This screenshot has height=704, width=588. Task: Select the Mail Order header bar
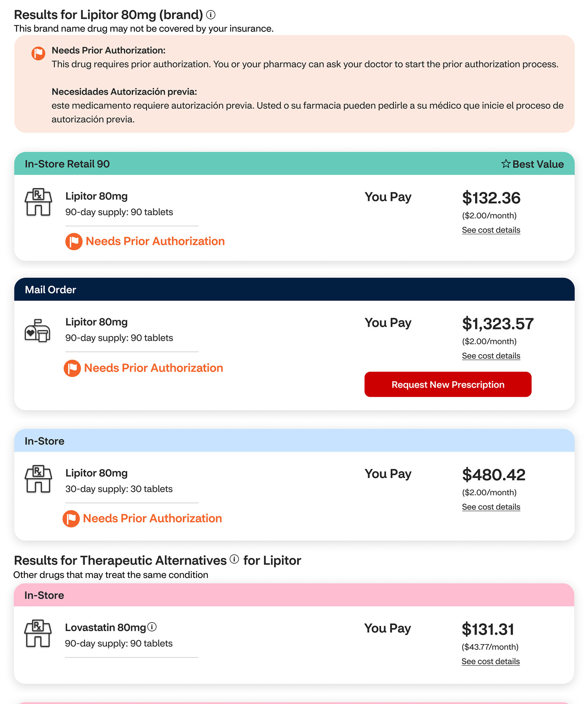[x=50, y=290]
